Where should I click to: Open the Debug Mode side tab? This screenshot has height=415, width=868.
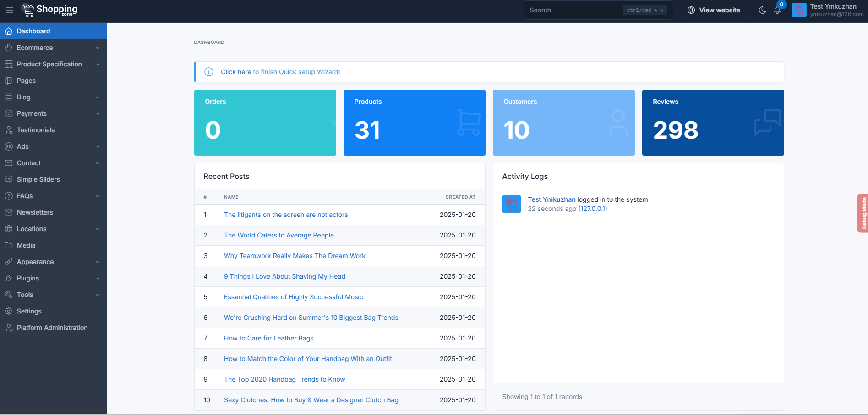[x=863, y=213]
